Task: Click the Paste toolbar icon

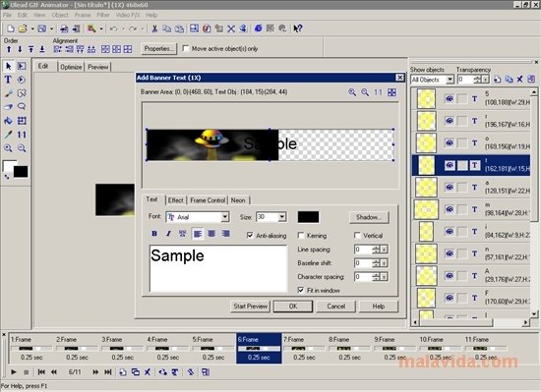Action: click(179, 28)
